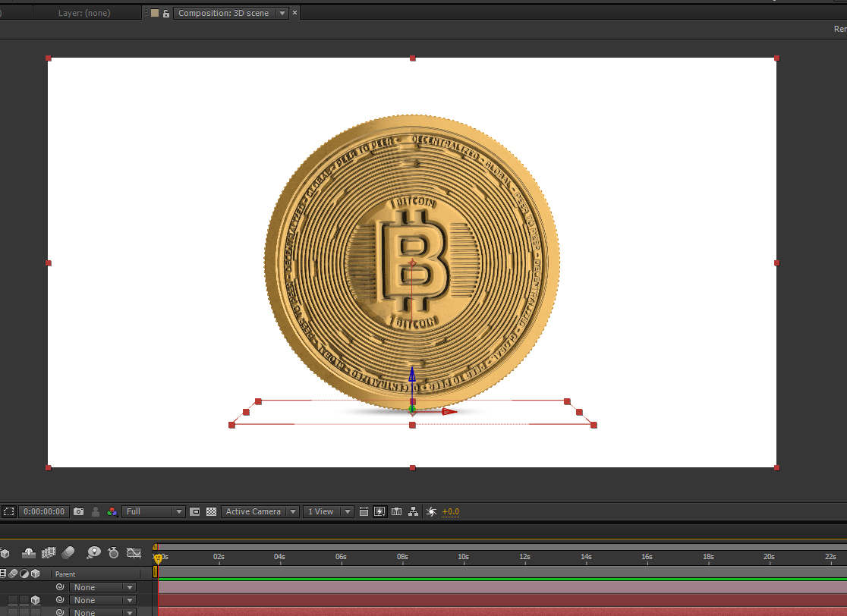This screenshot has width=847, height=616.
Task: Open the Resolution dropdown set to Full
Action: pos(152,511)
